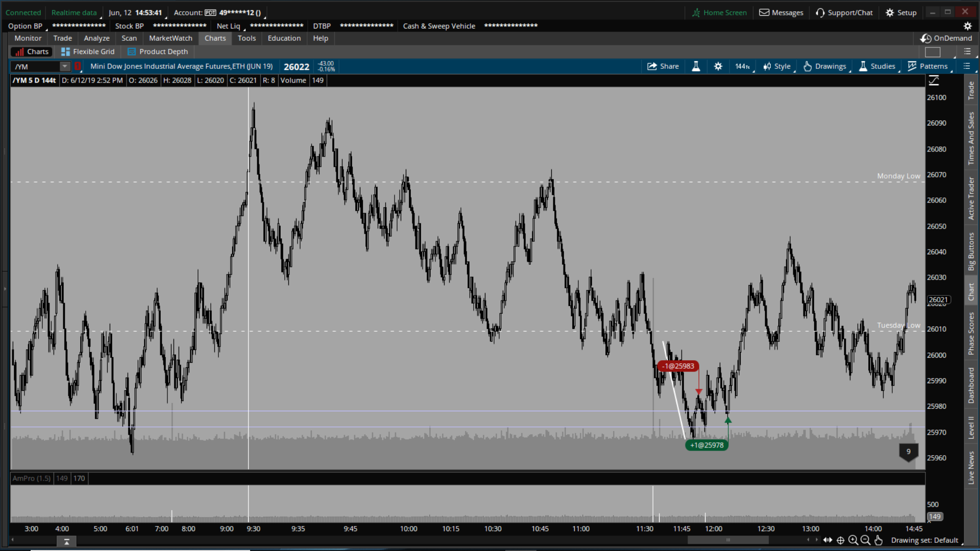Click the Net Liq label
980x551 pixels.
pos(229,26)
